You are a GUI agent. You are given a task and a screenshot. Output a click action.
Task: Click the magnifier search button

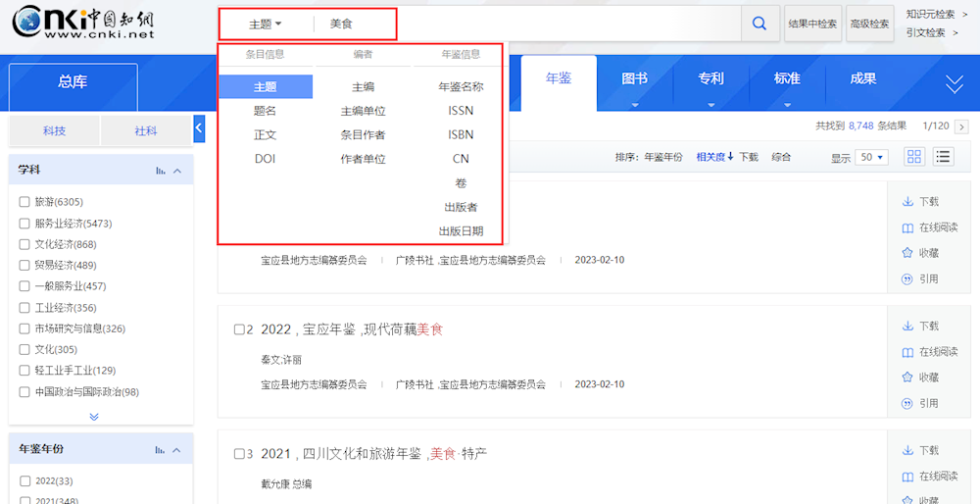click(759, 24)
